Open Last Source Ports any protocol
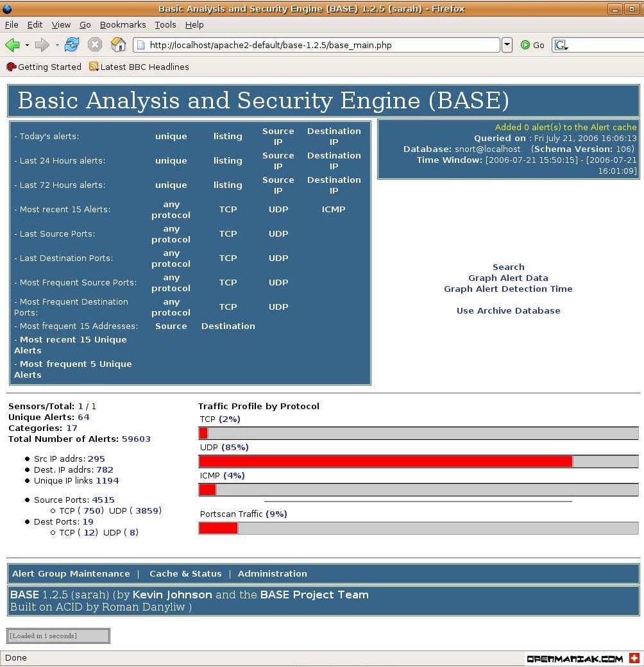The width and height of the screenshot is (644, 667). pos(171,234)
